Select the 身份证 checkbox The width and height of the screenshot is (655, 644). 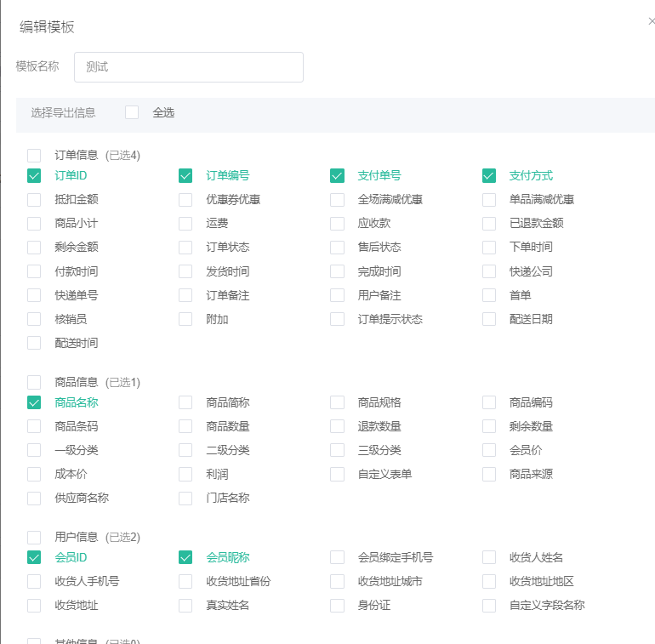coord(338,605)
